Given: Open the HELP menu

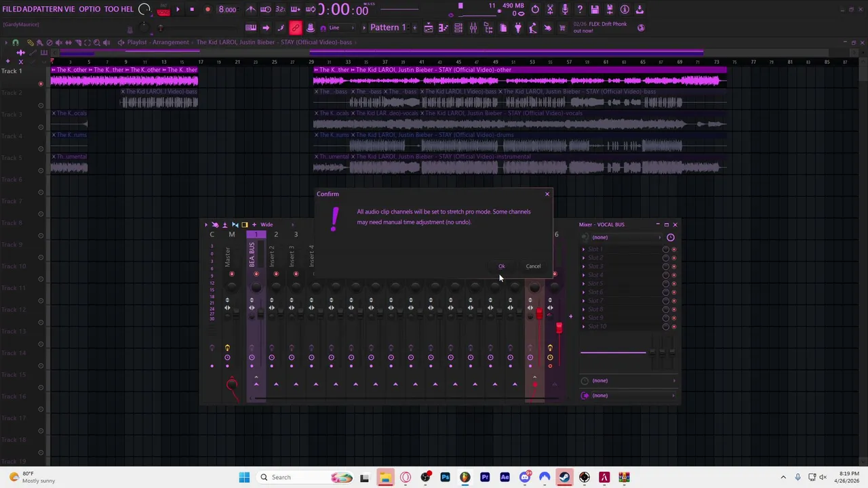Looking at the screenshot, I should pyautogui.click(x=127, y=9).
